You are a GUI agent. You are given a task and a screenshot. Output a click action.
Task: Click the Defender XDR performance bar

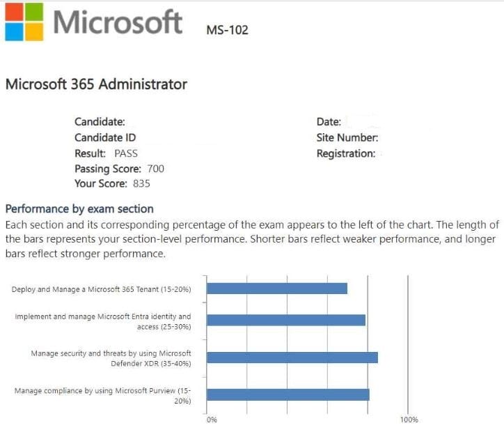[x=292, y=358]
